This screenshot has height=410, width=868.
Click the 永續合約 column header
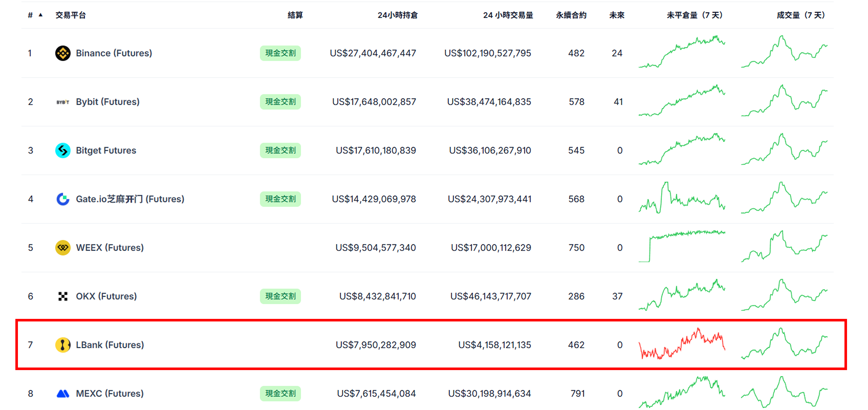point(571,15)
